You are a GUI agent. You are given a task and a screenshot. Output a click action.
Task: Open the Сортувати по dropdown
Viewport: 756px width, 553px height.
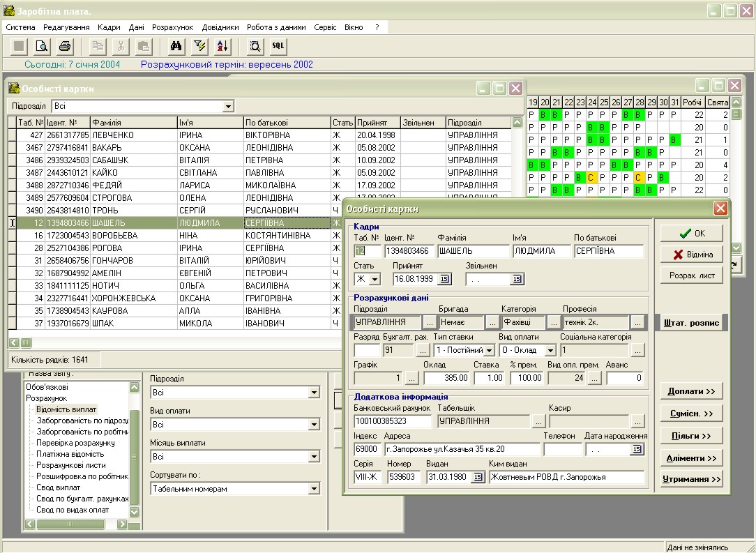coord(313,489)
